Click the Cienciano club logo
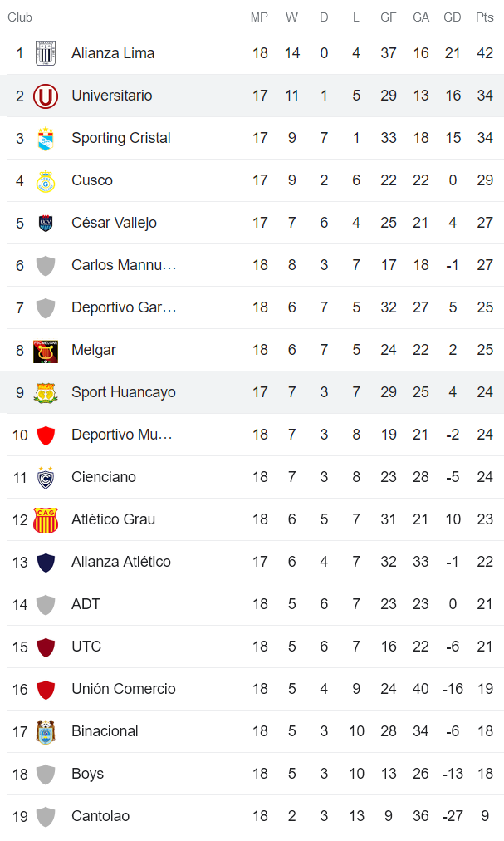This screenshot has height=841, width=504. point(46,478)
